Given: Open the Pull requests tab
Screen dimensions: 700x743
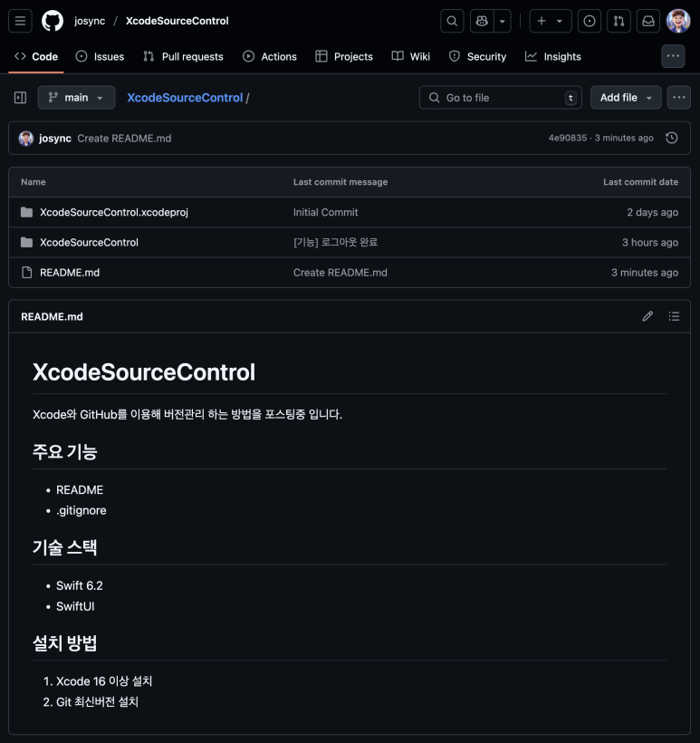Looking at the screenshot, I should tap(183, 56).
